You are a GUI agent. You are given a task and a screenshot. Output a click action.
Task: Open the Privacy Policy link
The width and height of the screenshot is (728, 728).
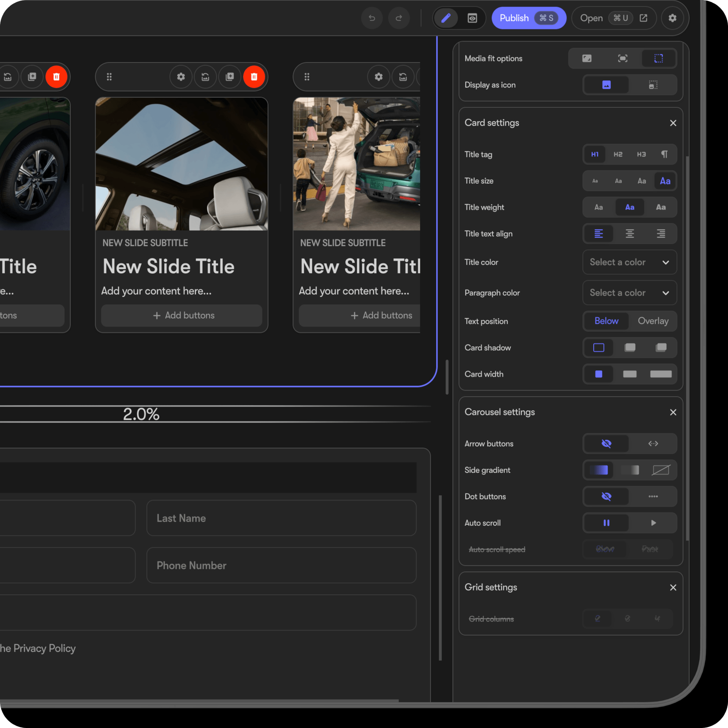tap(44, 648)
